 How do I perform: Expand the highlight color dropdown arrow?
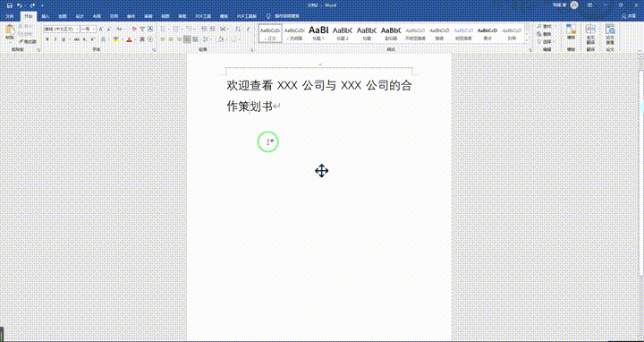[x=123, y=39]
